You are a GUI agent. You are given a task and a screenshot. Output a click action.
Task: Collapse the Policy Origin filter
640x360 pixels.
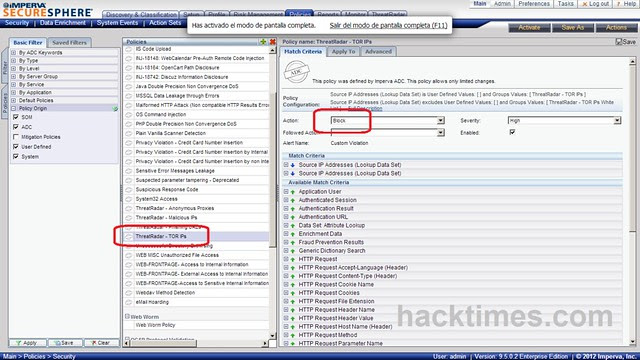click(x=13, y=109)
